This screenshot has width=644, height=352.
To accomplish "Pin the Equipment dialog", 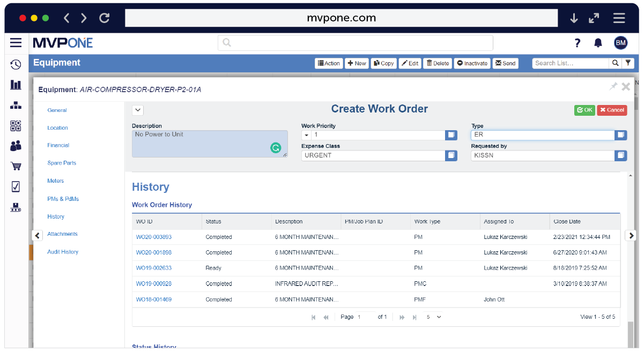I will point(613,86).
